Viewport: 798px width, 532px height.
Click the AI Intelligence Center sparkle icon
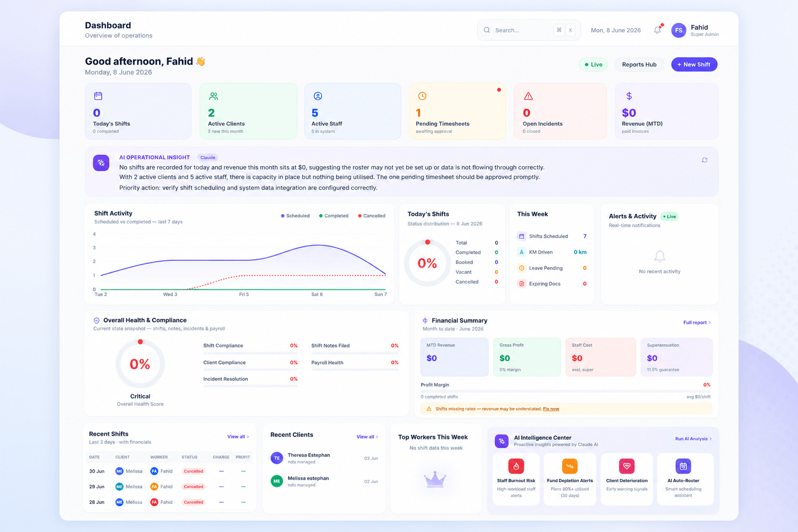click(502, 441)
